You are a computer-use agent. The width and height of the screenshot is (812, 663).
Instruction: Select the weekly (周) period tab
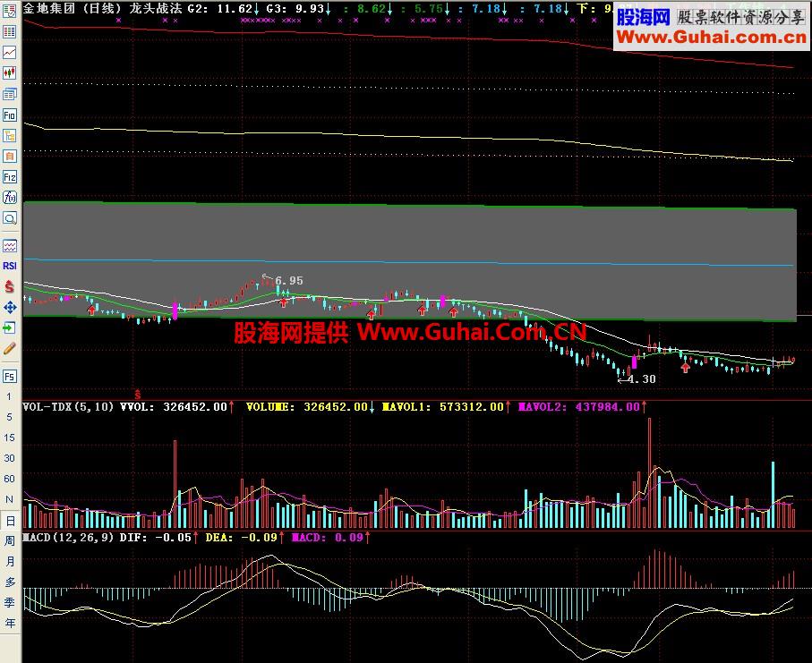tap(10, 540)
